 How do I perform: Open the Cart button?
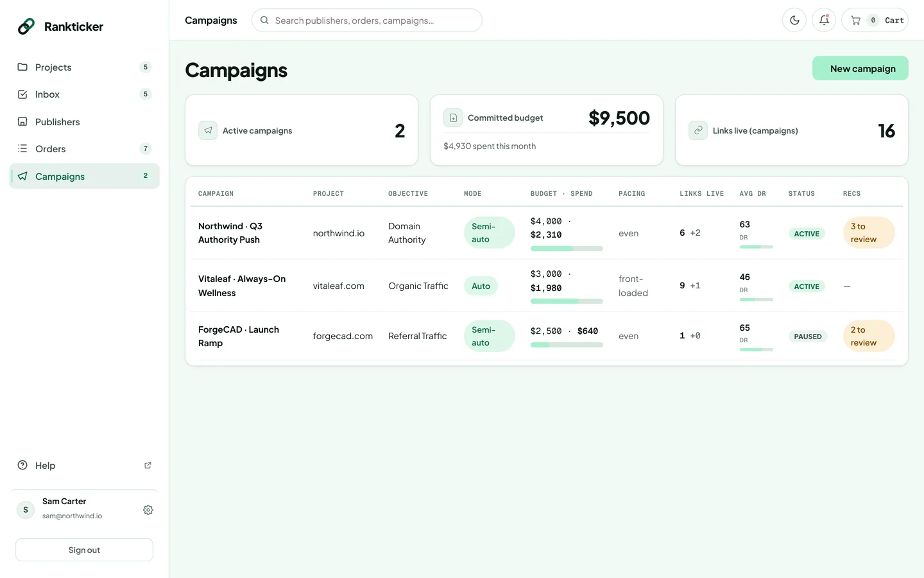(875, 21)
